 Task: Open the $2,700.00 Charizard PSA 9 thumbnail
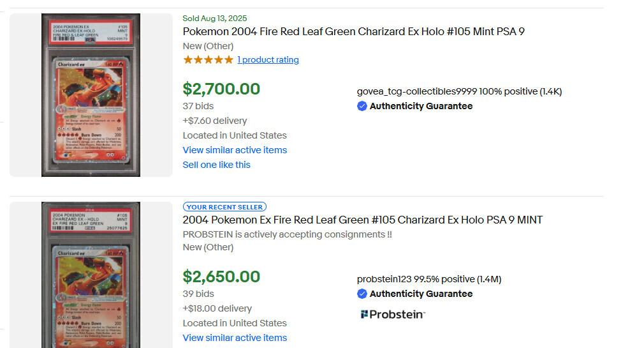click(x=91, y=95)
